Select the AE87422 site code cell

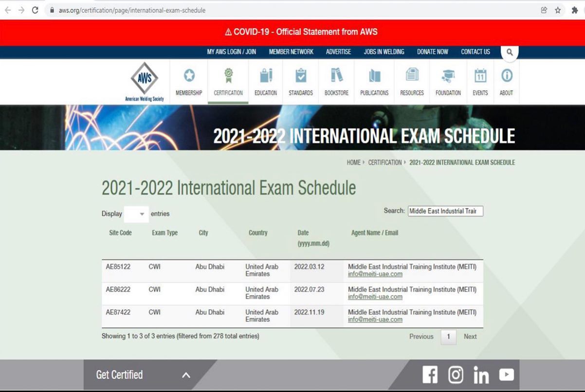[118, 312]
